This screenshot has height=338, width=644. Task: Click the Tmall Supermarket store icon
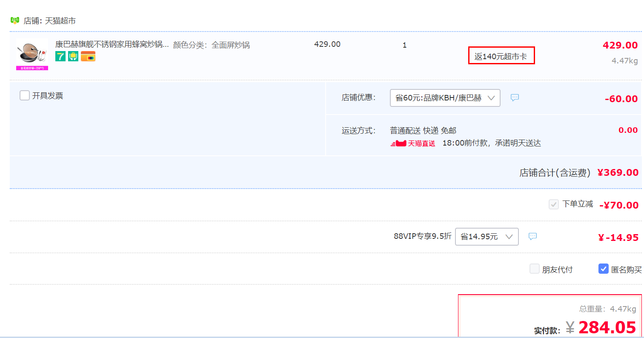coord(15,20)
